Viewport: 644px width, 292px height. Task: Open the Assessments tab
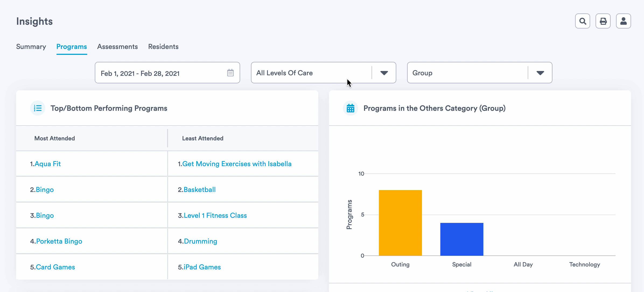[x=117, y=47]
